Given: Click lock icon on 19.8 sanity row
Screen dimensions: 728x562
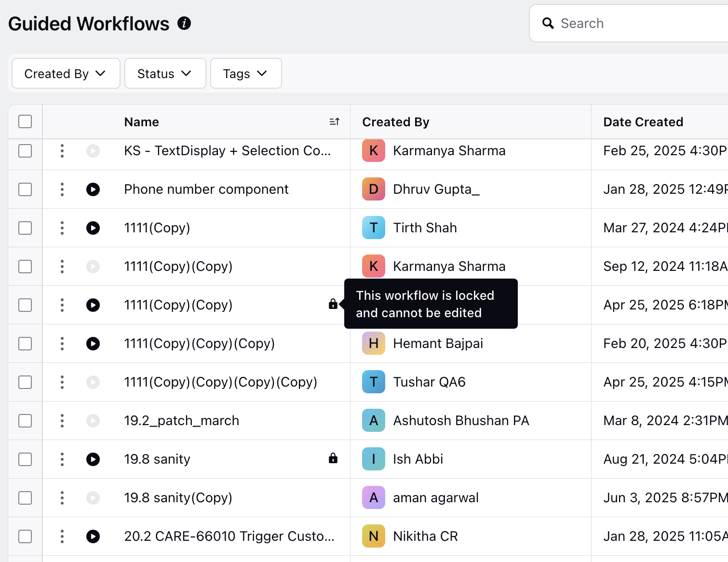Looking at the screenshot, I should (x=333, y=458).
